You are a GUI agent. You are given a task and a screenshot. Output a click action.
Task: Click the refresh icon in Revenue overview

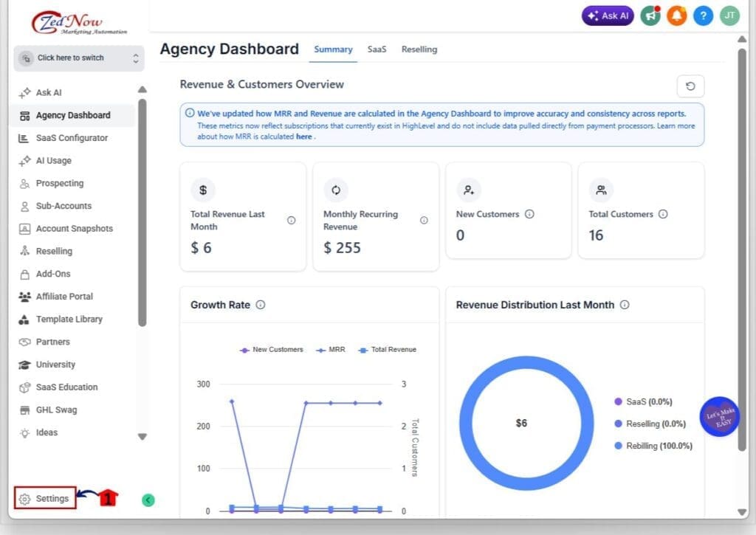[690, 86]
